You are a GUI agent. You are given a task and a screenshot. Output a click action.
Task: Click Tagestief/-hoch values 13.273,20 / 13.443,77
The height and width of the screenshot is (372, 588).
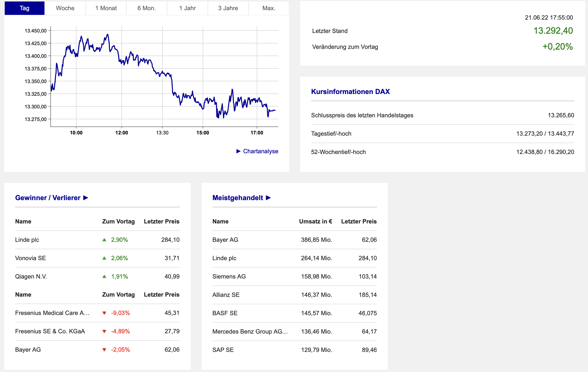coord(545,134)
